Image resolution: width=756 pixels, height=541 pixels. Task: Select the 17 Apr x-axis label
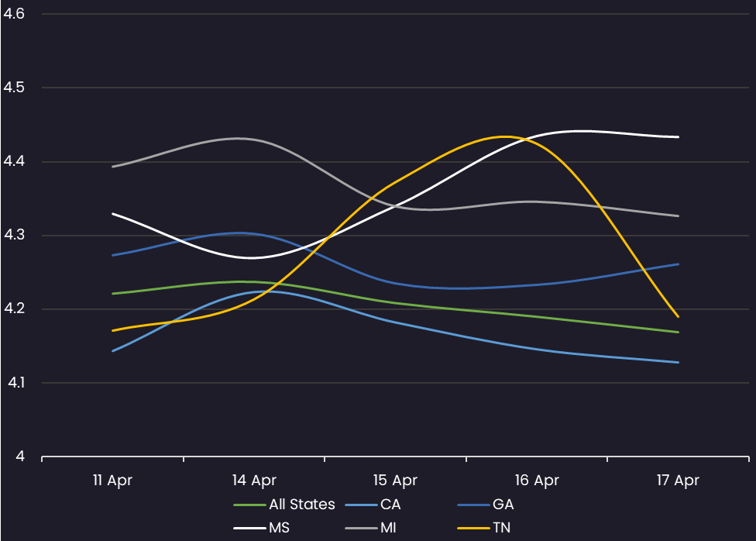[x=678, y=481]
